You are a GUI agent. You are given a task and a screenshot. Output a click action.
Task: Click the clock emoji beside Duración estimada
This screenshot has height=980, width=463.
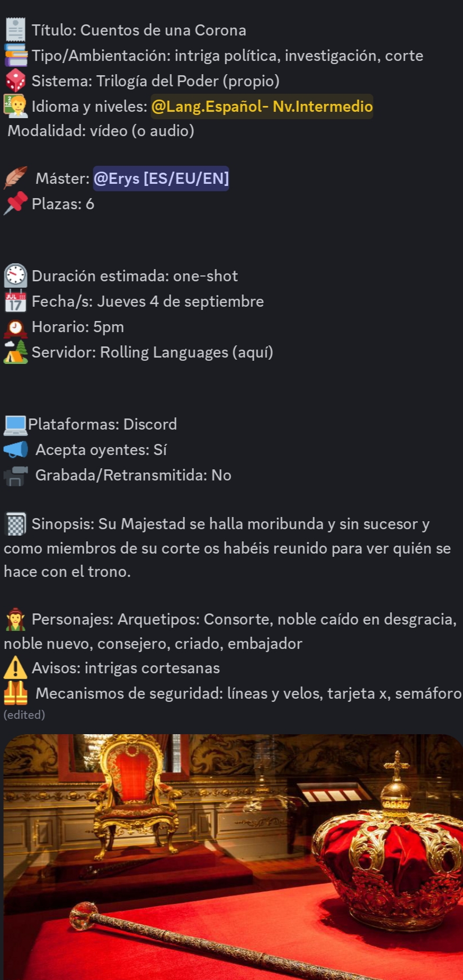[x=15, y=275]
